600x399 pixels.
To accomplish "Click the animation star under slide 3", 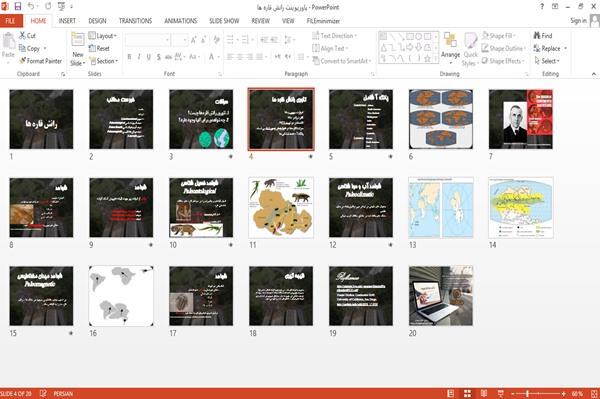I will coord(230,156).
